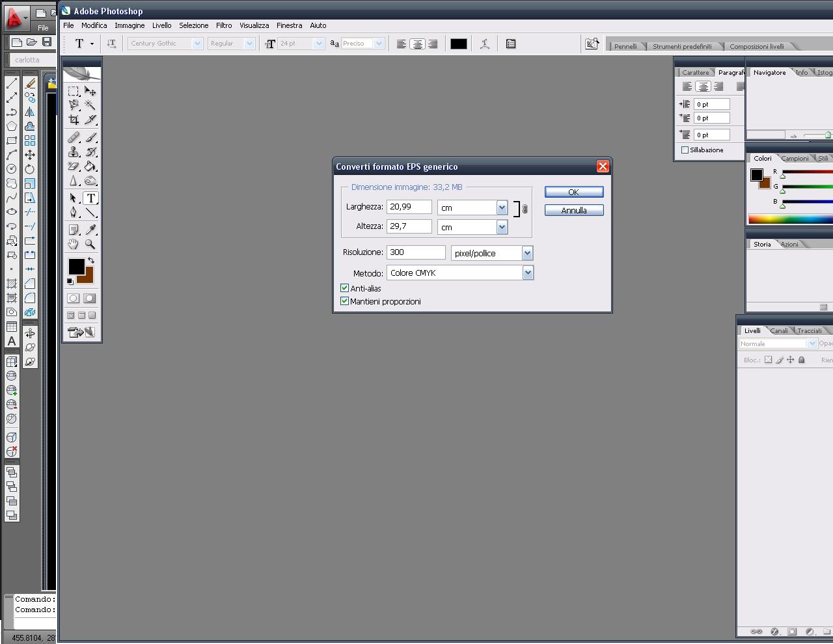Image resolution: width=833 pixels, height=644 pixels.
Task: Choose the Healing Brush tool
Action: pyautogui.click(x=74, y=137)
